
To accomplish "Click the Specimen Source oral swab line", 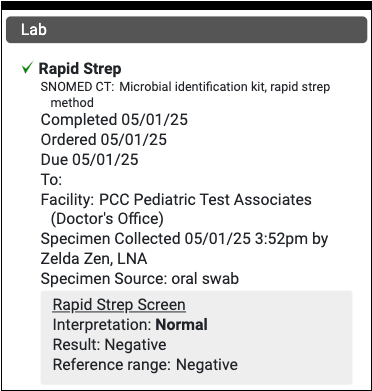I will tap(140, 279).
